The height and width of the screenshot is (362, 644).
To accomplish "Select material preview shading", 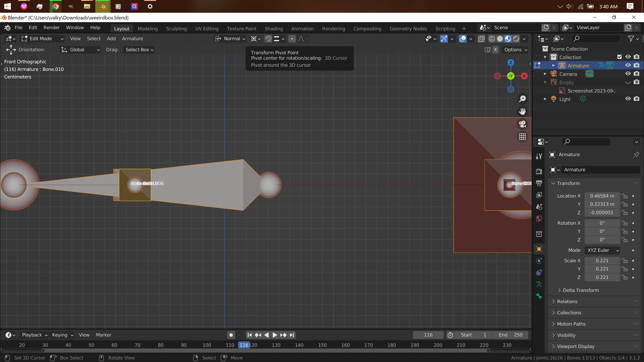I will 508,39.
